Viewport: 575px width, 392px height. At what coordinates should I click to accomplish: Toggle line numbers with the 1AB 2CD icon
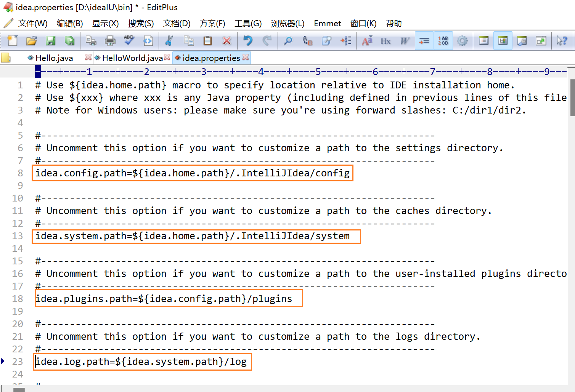coord(443,40)
